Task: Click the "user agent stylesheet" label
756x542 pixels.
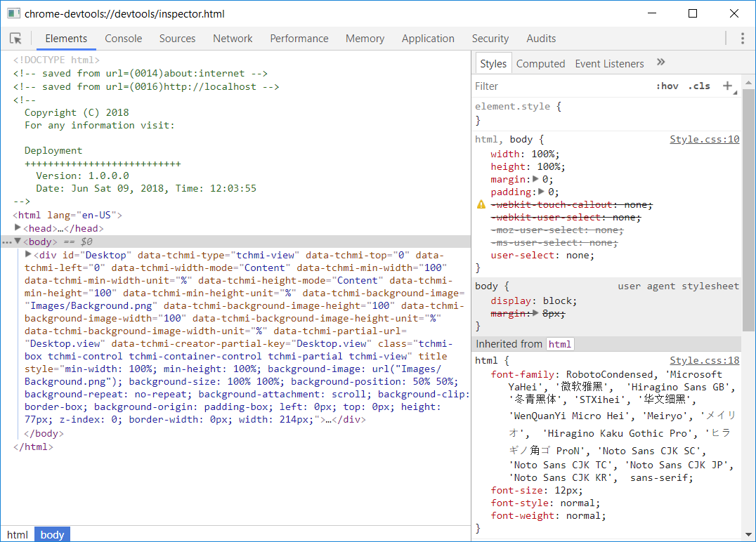Action: 679,286
